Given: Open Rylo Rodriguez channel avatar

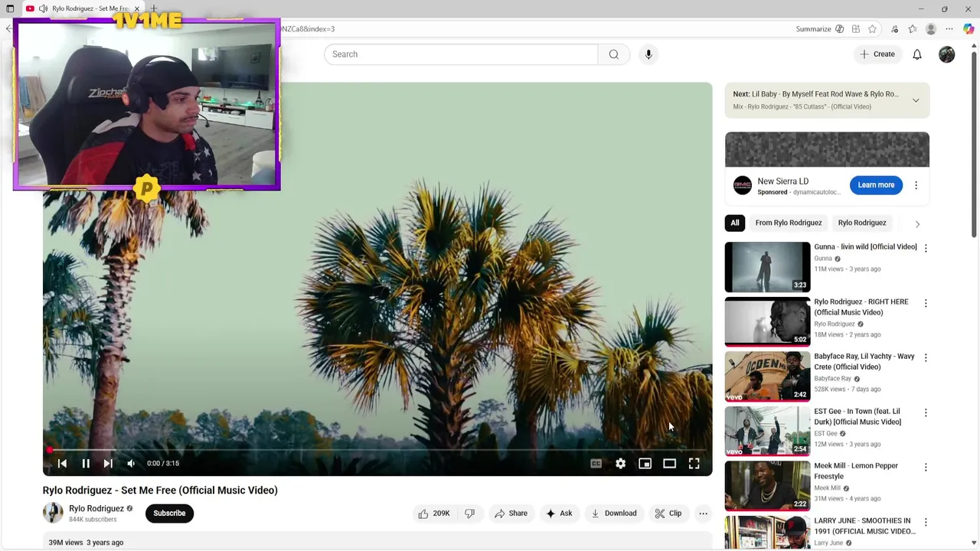Looking at the screenshot, I should [x=53, y=513].
